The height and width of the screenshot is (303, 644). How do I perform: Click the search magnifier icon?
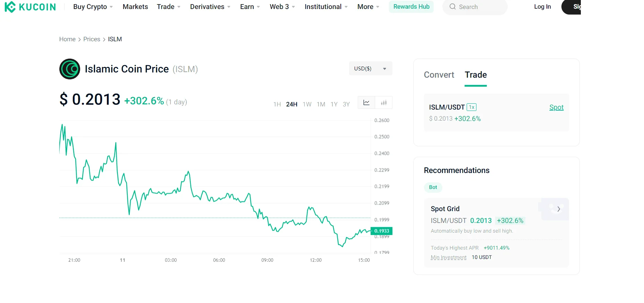(x=452, y=7)
